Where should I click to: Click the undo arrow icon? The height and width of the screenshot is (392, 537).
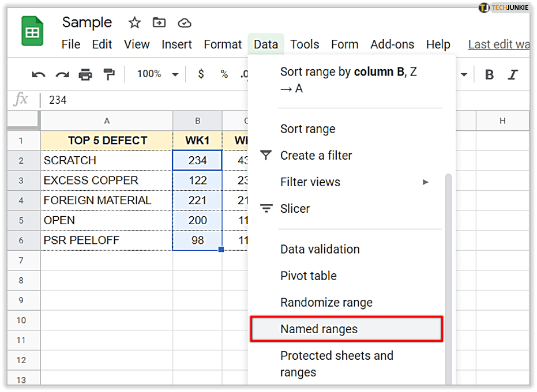click(x=39, y=74)
